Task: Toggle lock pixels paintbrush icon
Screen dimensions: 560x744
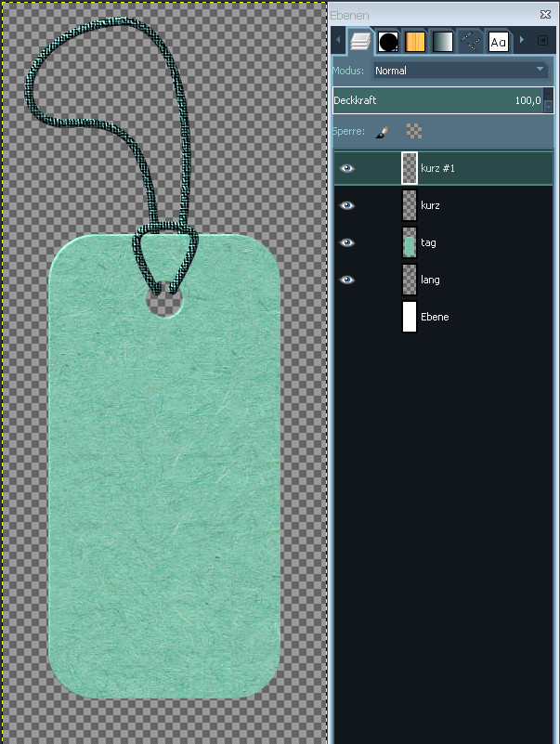Action: tap(382, 132)
